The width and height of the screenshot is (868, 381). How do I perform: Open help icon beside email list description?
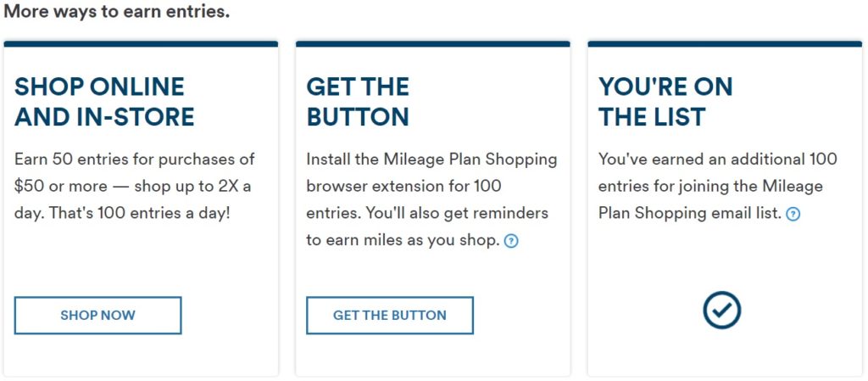point(793,214)
